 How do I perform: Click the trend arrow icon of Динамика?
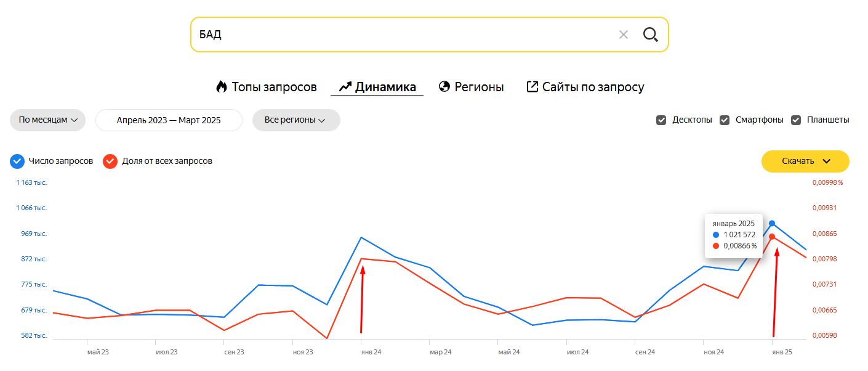(x=345, y=87)
